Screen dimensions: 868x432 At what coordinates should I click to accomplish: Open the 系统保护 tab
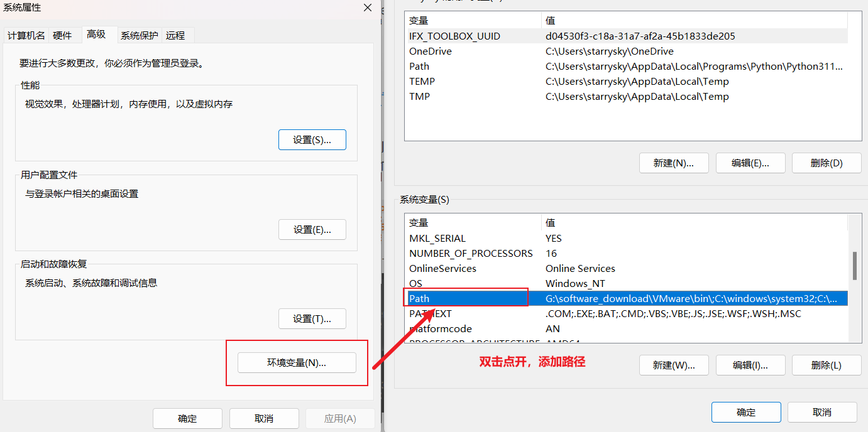coord(140,36)
